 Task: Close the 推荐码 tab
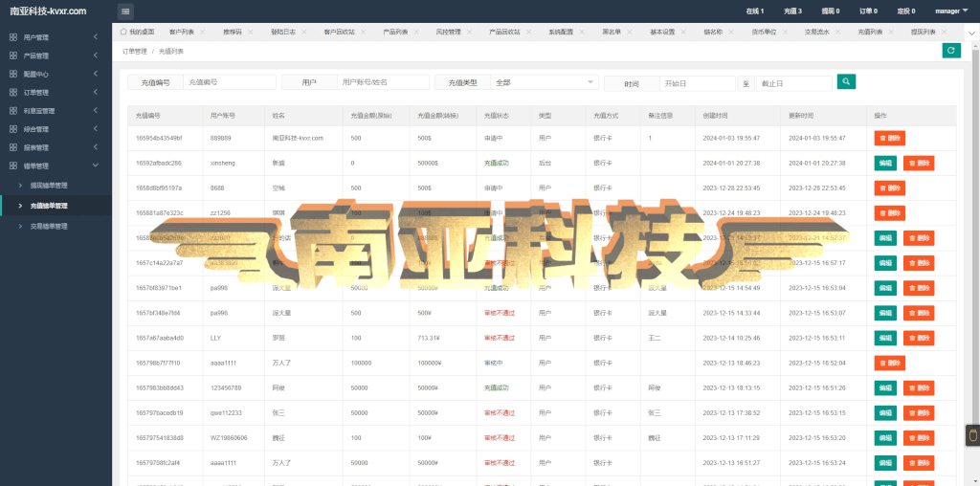[250, 32]
